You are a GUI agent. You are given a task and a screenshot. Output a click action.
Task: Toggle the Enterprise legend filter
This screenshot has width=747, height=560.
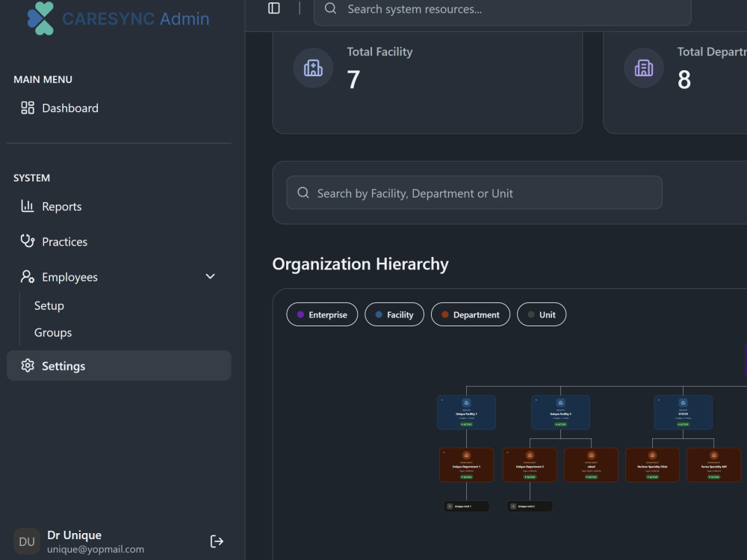[322, 314]
